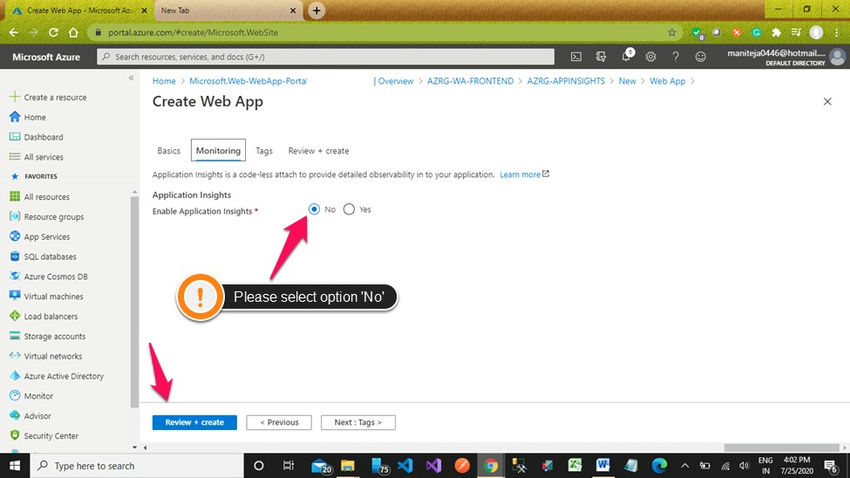Switch to the Basics tab
Viewport: 850px width, 478px height.
pos(169,151)
